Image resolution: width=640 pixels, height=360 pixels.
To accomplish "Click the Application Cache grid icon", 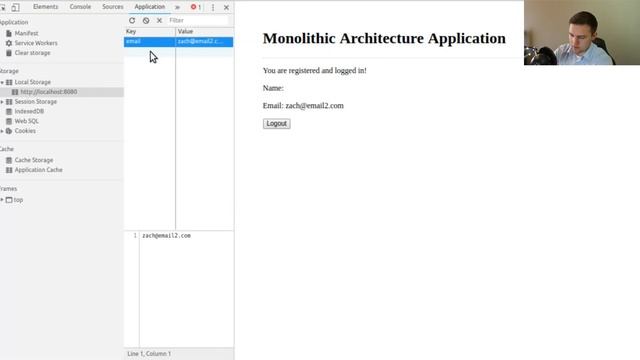I will pos(9,170).
